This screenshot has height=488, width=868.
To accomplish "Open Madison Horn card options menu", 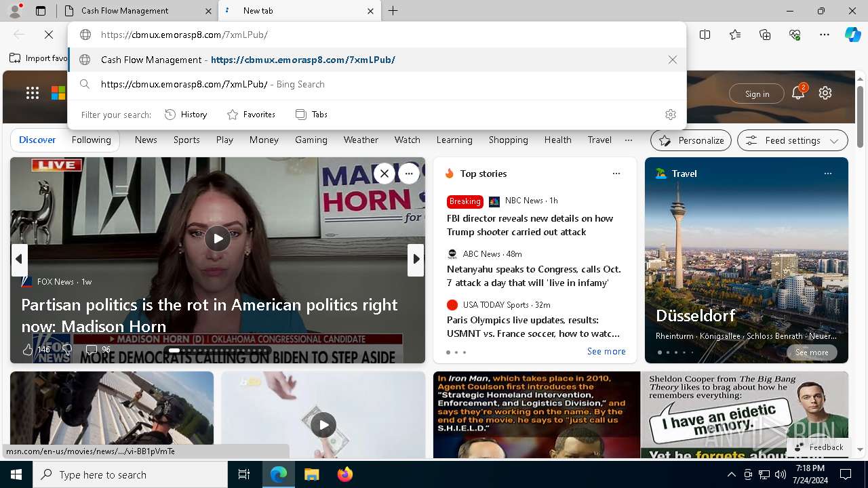I will pyautogui.click(x=409, y=174).
